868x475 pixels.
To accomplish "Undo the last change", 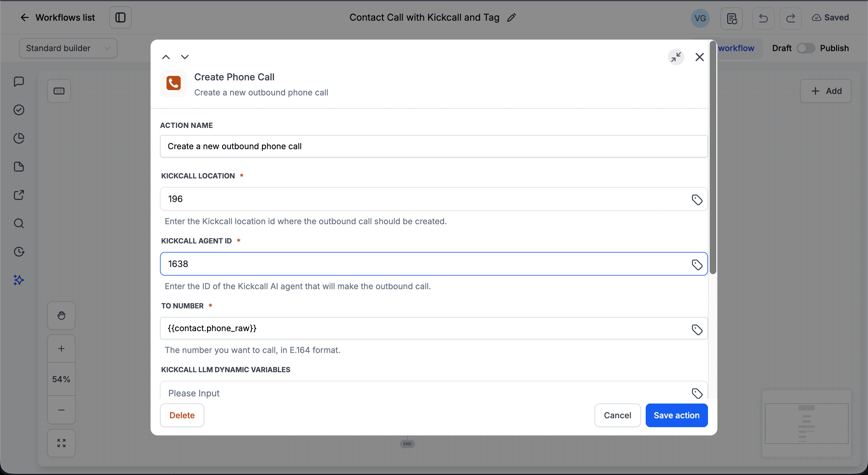I will pyautogui.click(x=763, y=18).
